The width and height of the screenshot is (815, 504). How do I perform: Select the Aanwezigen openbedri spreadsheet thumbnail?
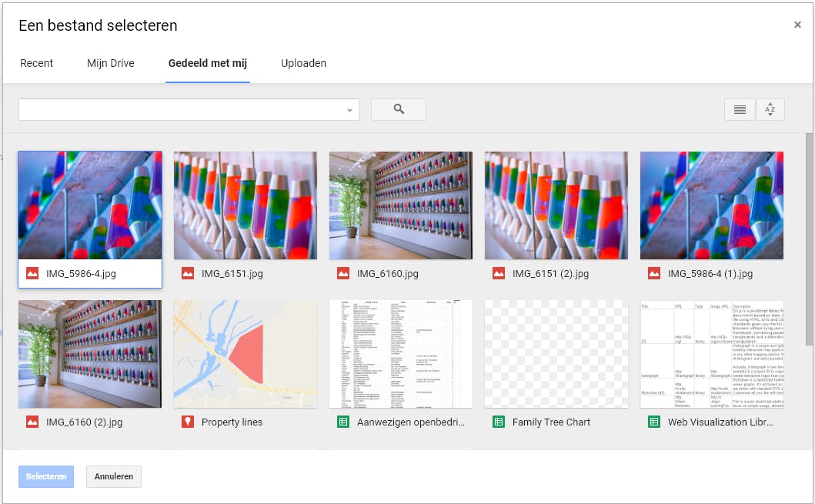(x=401, y=354)
